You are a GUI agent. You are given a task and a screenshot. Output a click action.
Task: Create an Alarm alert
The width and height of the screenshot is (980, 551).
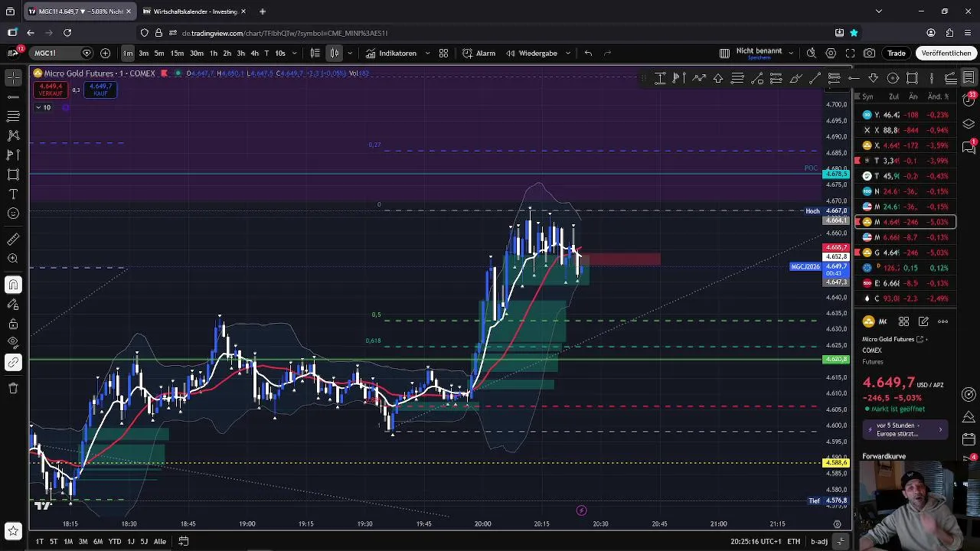(x=479, y=53)
